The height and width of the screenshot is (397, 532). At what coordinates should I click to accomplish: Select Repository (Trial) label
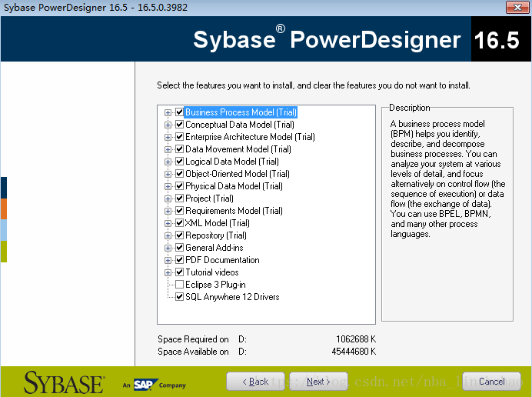tap(216, 235)
